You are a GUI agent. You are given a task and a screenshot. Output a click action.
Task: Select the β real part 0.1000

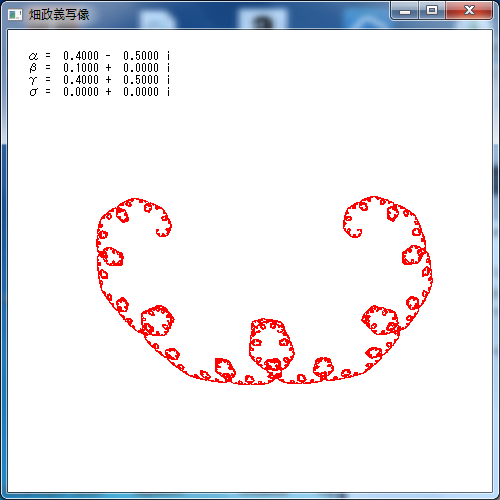click(81, 68)
